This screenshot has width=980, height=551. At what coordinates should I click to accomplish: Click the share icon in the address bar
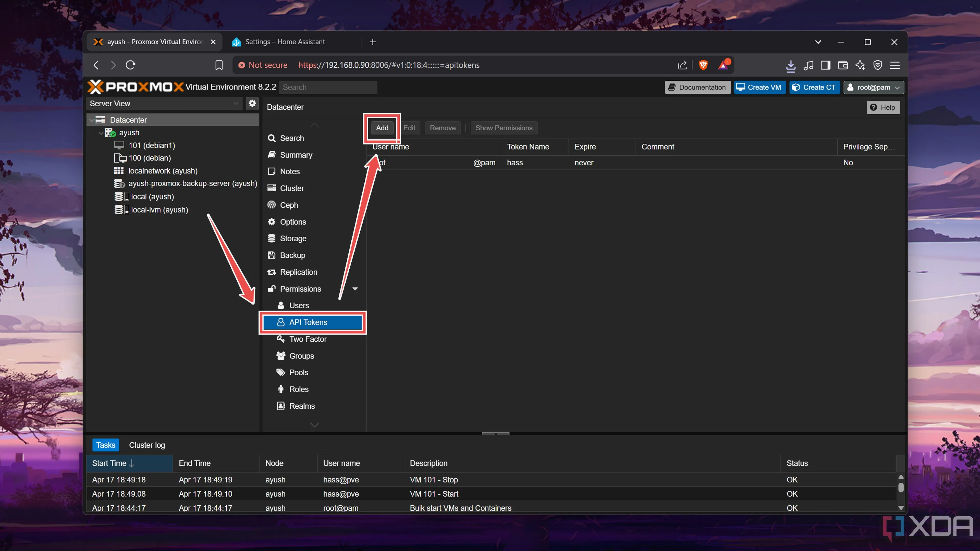pyautogui.click(x=682, y=65)
